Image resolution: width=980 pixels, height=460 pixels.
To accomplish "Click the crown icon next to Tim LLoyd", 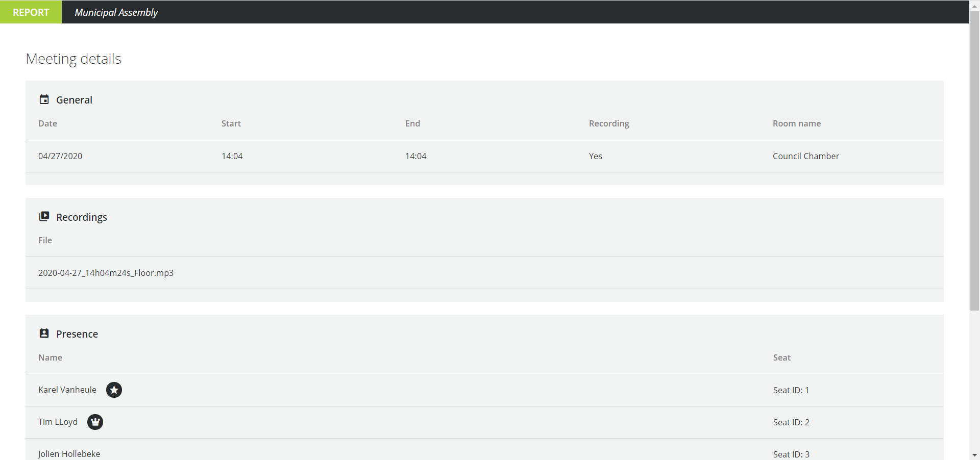I will (x=95, y=422).
